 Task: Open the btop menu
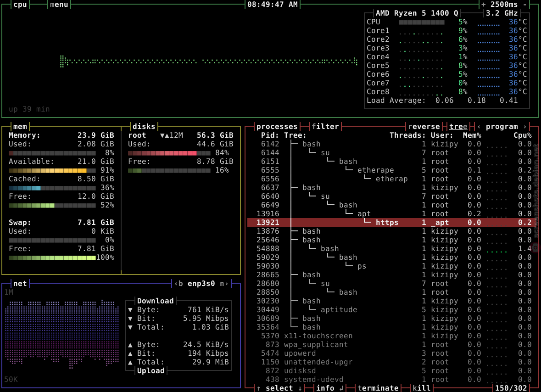[59, 5]
